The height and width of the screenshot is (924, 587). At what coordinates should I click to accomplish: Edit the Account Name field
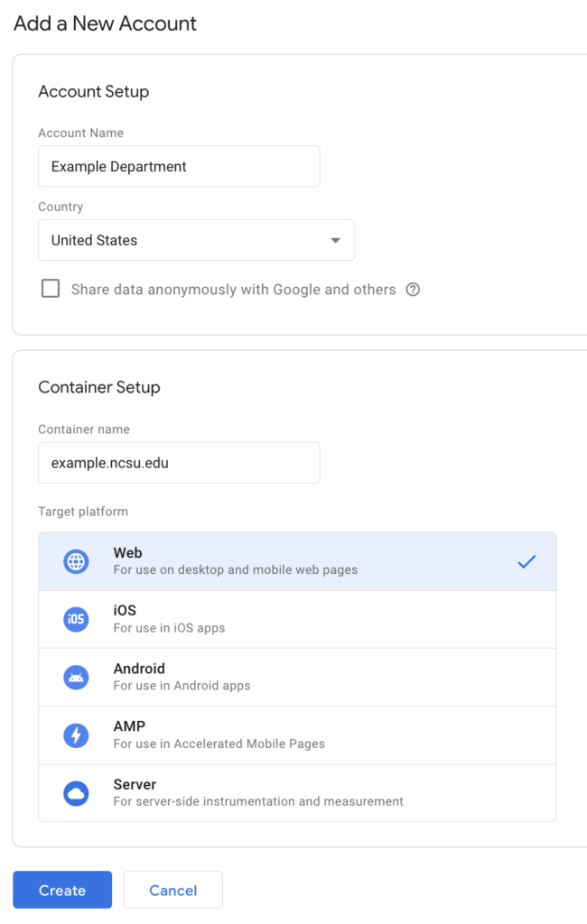tap(179, 166)
